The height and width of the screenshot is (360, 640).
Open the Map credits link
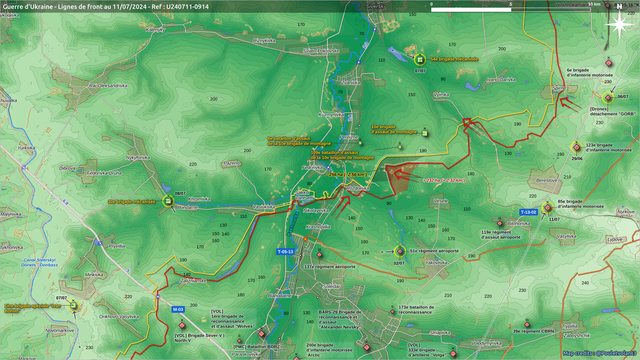(x=600, y=353)
